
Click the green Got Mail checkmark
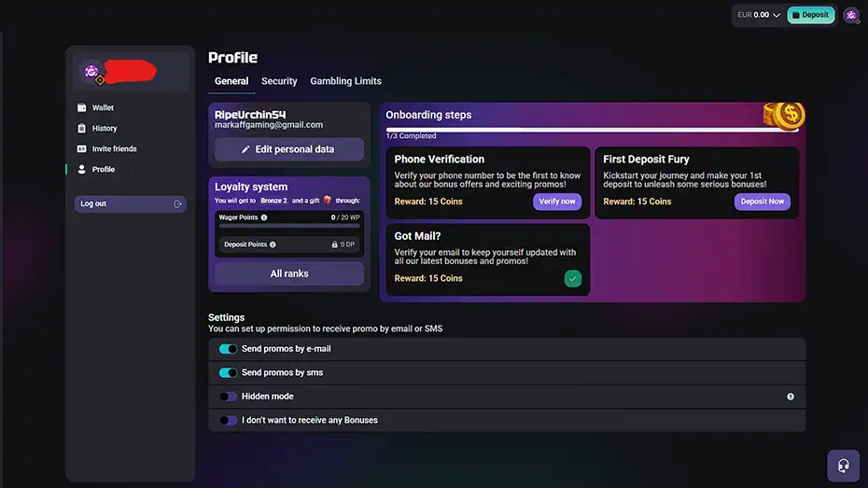click(x=572, y=278)
